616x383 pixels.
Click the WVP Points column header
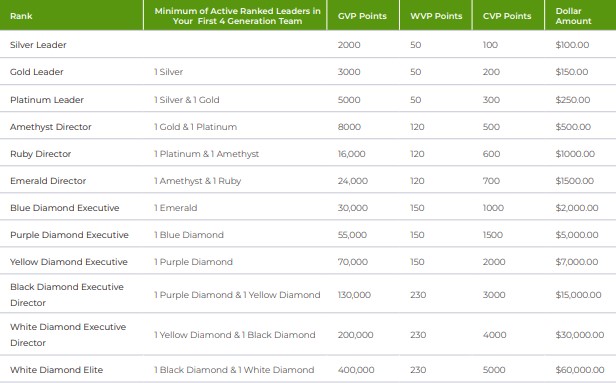click(436, 16)
